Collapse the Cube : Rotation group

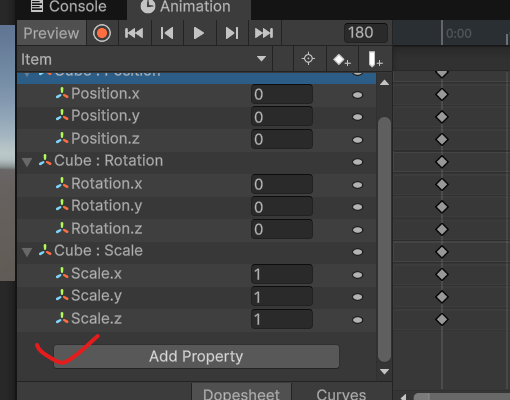(27, 162)
